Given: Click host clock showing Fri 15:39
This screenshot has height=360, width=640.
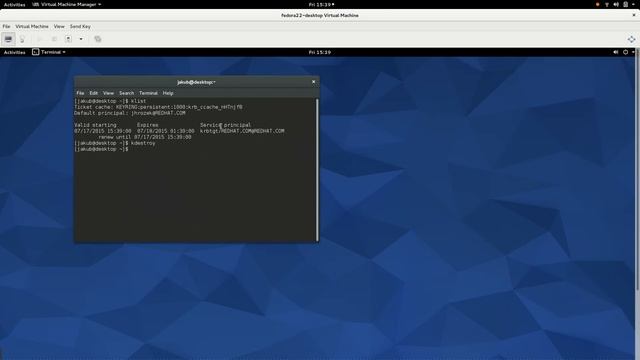Looking at the screenshot, I should click(321, 4).
